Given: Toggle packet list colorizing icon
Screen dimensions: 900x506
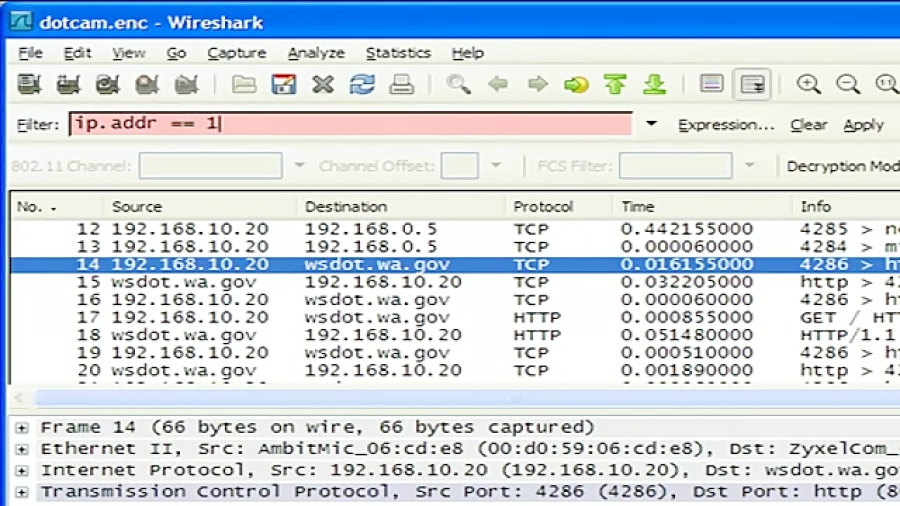Looking at the screenshot, I should [712, 84].
